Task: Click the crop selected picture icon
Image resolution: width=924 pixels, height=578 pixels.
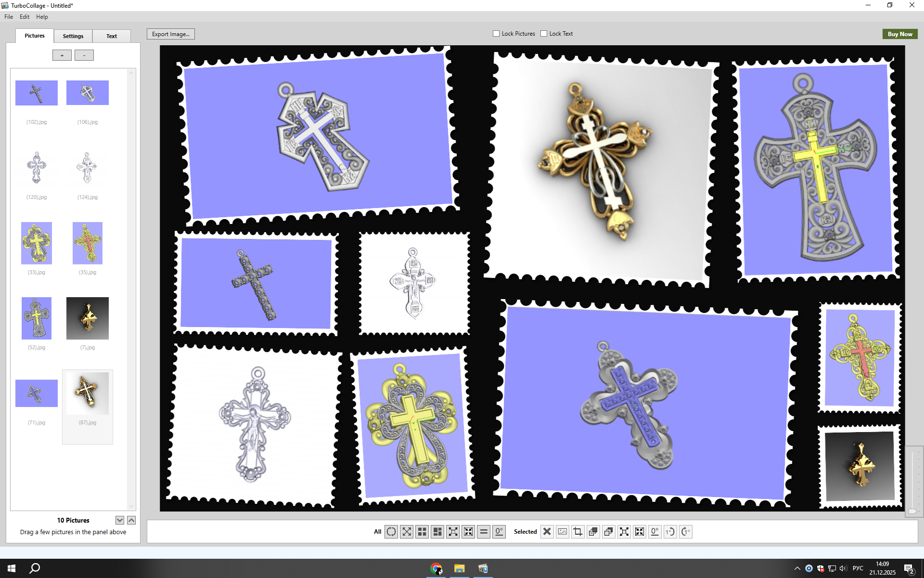Action: (x=578, y=532)
